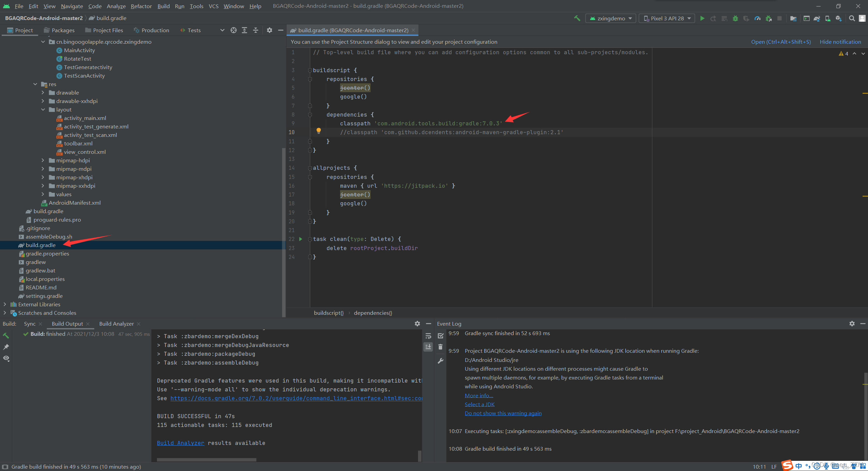Click Collapse All icon in Project panel
Image resolution: width=868 pixels, height=471 pixels.
point(255,30)
